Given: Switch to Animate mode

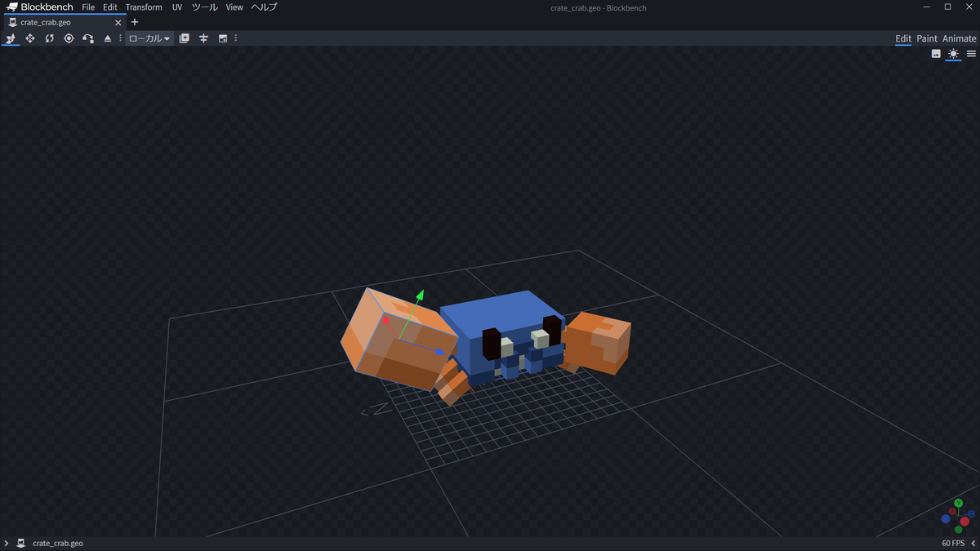Looking at the screenshot, I should pyautogui.click(x=960, y=38).
